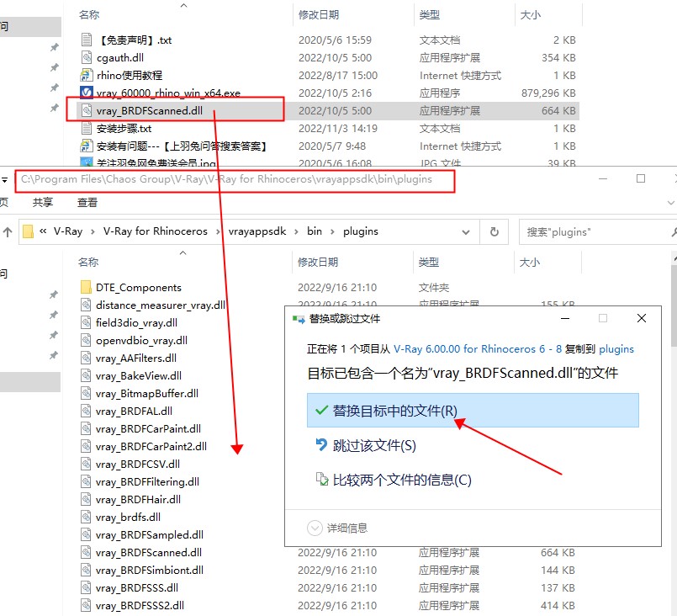The width and height of the screenshot is (677, 616).
Task: Click the plugins destination link in dialog
Action: 616,348
